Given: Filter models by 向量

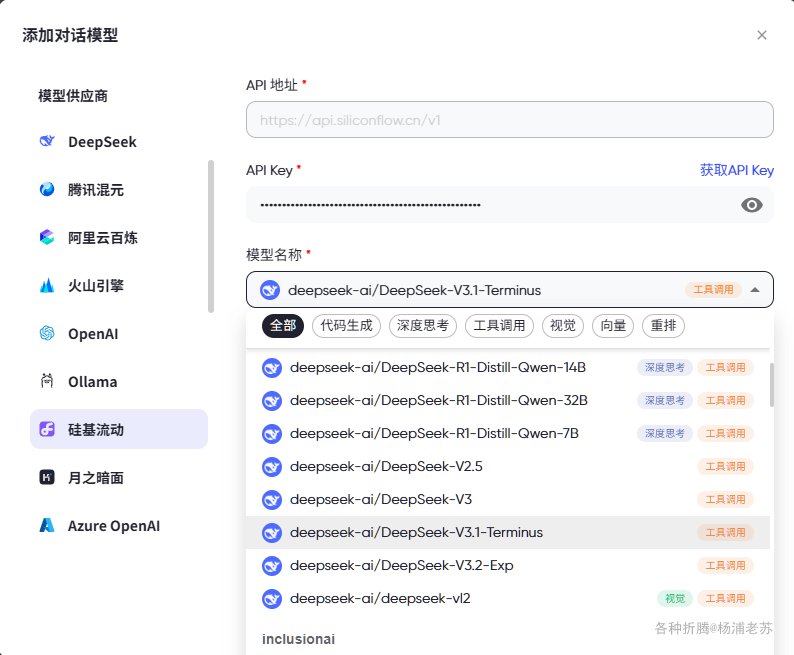Looking at the screenshot, I should click(613, 325).
